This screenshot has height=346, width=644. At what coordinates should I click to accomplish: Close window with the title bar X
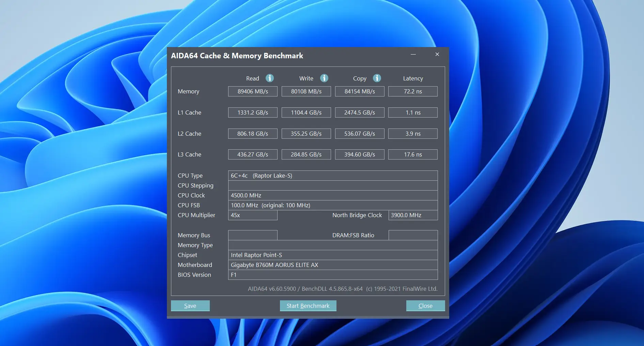[437, 55]
